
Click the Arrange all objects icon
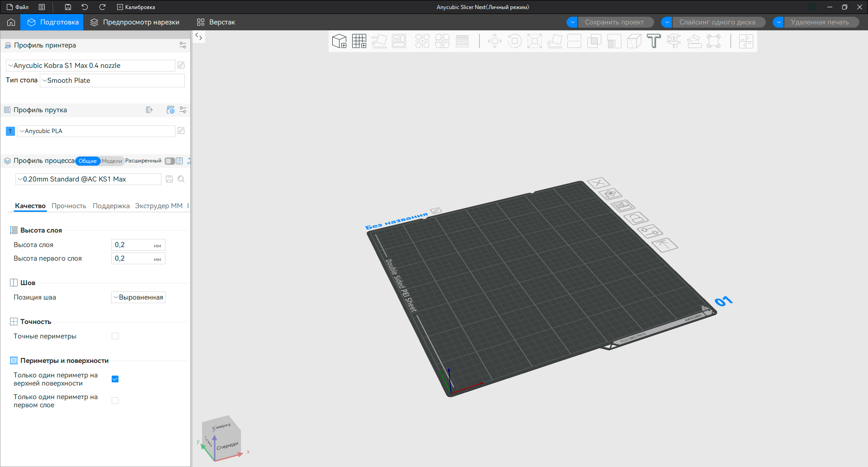tap(399, 41)
